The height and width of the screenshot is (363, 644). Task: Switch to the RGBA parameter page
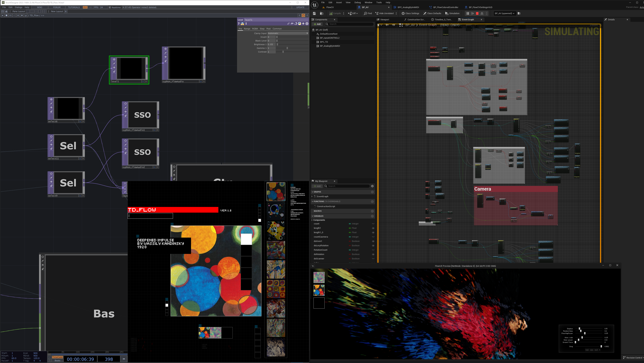(x=255, y=29)
